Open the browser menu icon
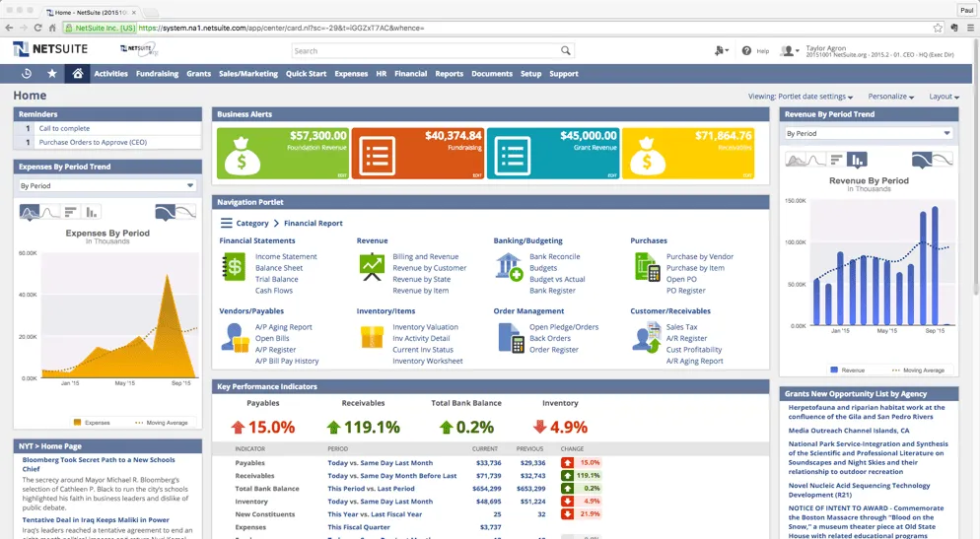The width and height of the screenshot is (980, 539). click(970, 28)
